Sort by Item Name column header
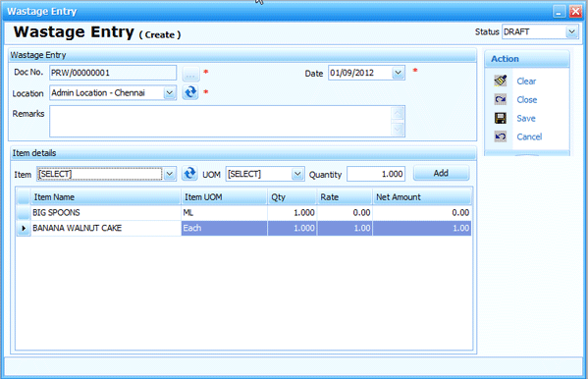The image size is (588, 379). click(x=106, y=197)
